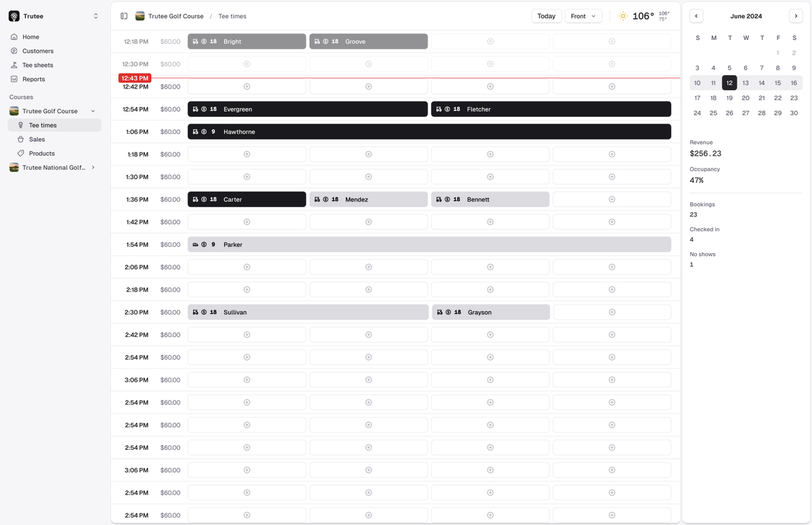Open the Front course side dropdown
812x525 pixels.
tap(583, 16)
